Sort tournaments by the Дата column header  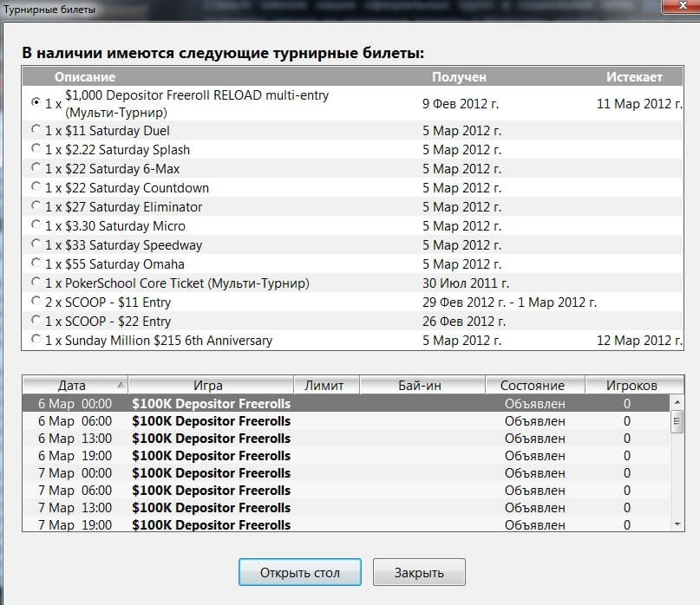(75, 385)
